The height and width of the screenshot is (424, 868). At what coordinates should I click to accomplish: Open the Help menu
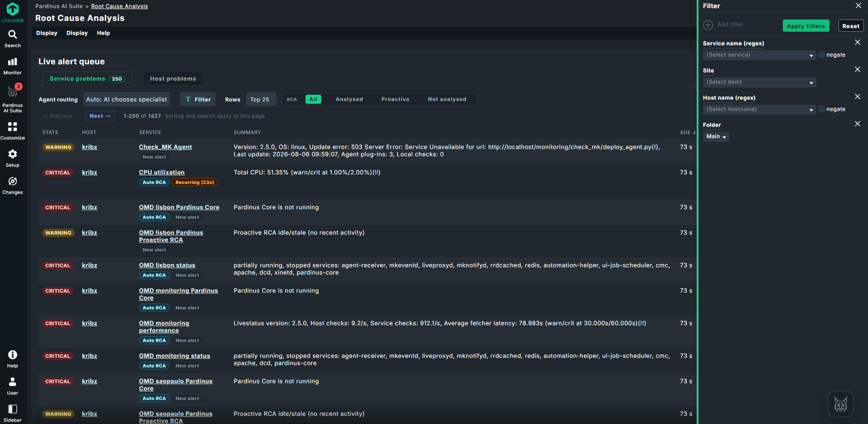pyautogui.click(x=103, y=33)
